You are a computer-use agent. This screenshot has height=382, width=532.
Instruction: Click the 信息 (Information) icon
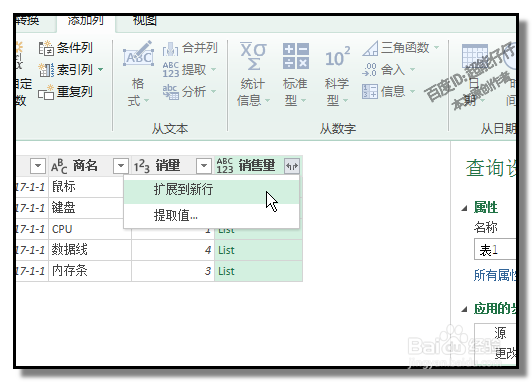point(369,92)
